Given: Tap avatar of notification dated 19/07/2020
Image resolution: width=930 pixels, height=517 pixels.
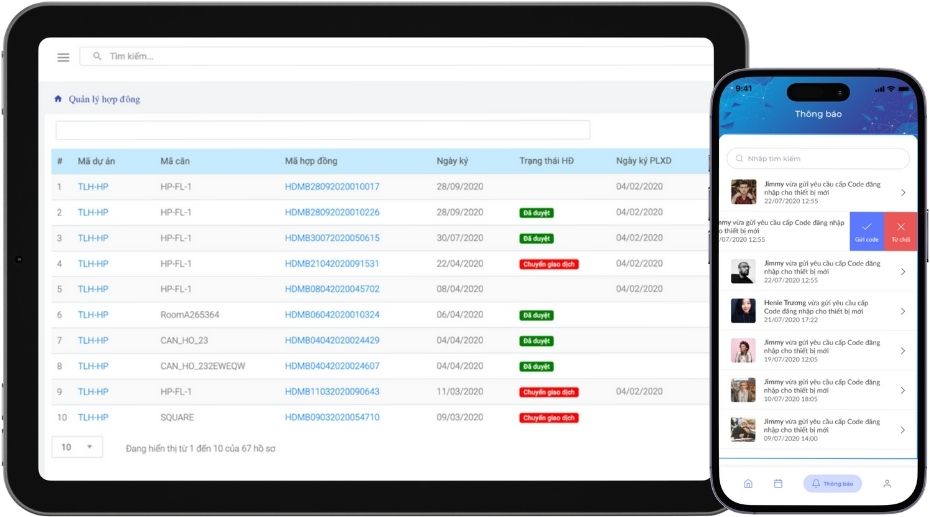Looking at the screenshot, I should click(x=743, y=350).
